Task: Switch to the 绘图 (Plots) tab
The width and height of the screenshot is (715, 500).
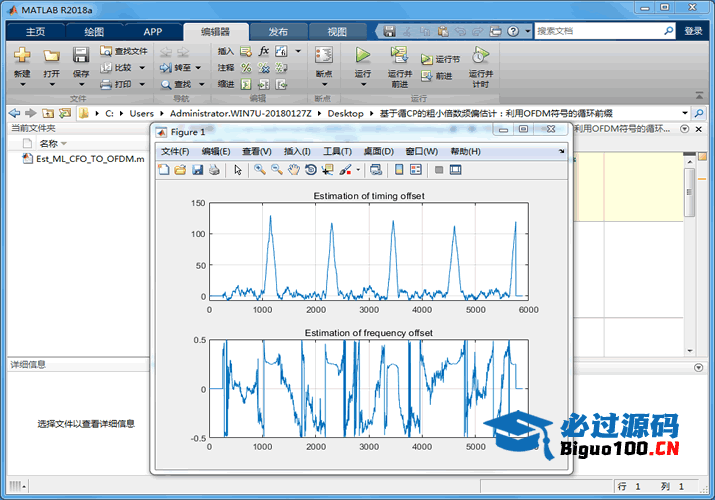Action: click(94, 31)
